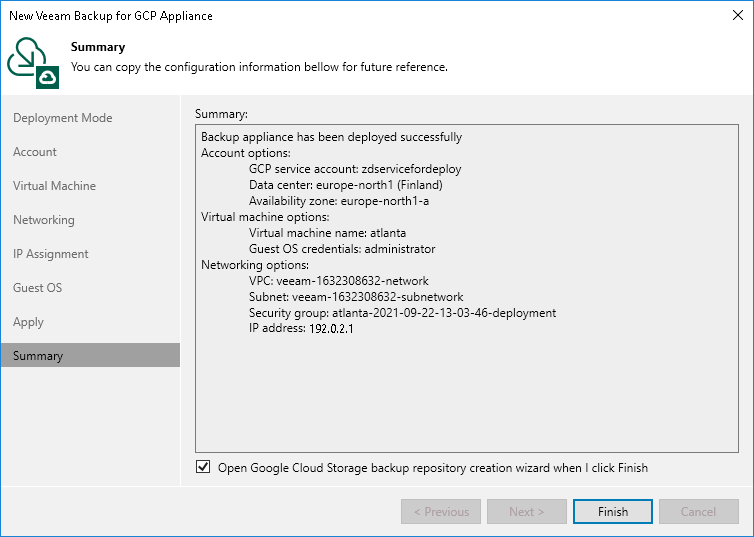754x537 pixels.
Task: Click 'Data center: europe-north1 (Finland)' line
Action: point(346,185)
